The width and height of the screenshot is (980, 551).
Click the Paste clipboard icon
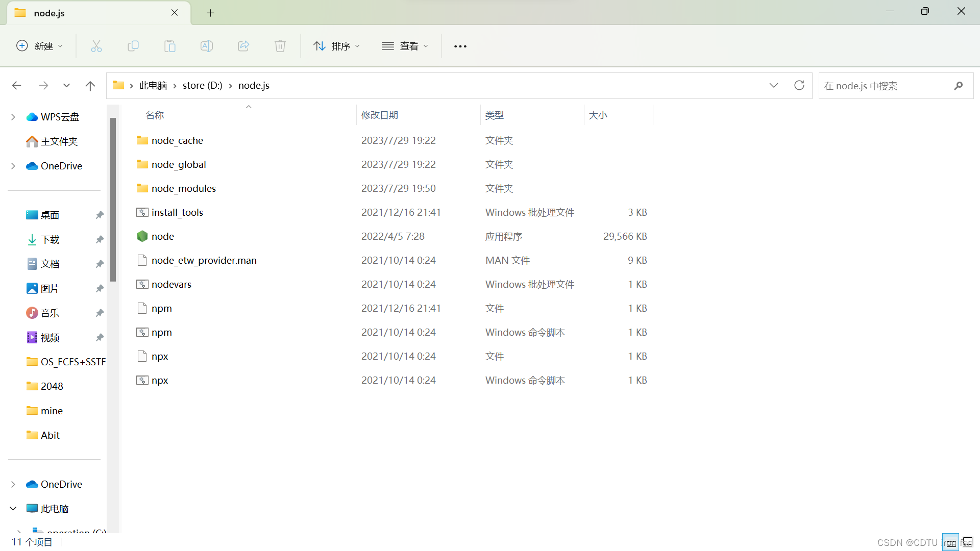click(170, 46)
